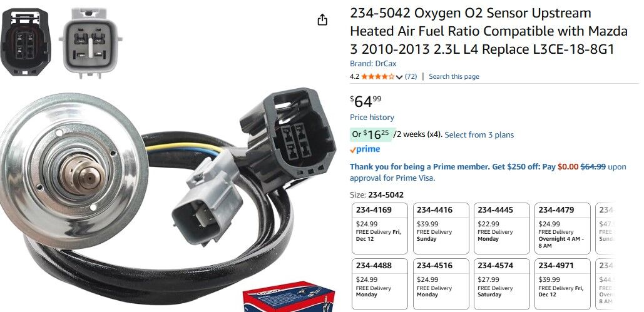Open the Prime Visa $250 off offer
Image resolution: width=644 pixels, height=312 pixels.
[488, 173]
